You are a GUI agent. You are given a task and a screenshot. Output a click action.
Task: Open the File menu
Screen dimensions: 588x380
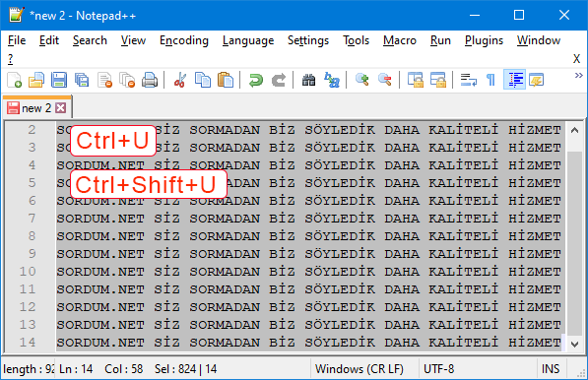(x=17, y=40)
